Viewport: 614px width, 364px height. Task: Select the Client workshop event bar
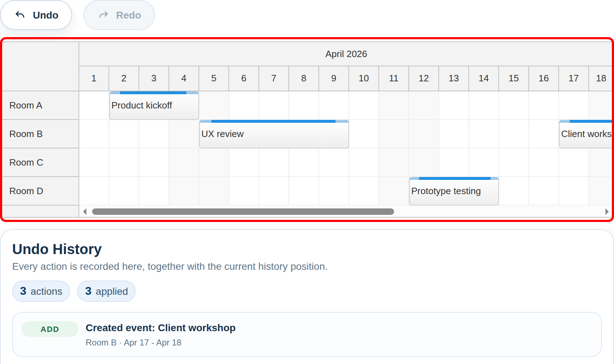click(x=585, y=134)
